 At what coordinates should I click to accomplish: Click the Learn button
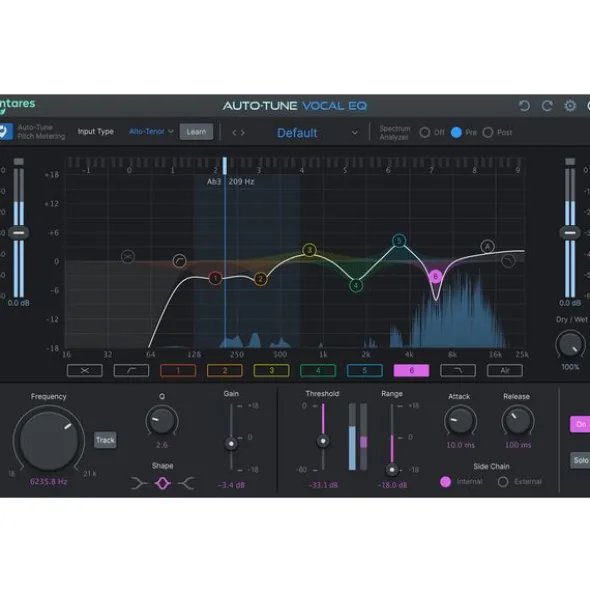196,132
